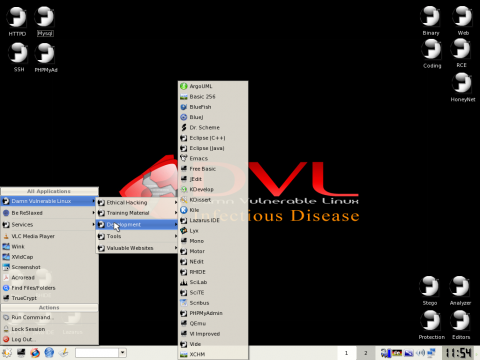Viewport: 480px width, 360px height.
Task: Open Eclipse (C++) entry
Action: (x=213, y=138)
